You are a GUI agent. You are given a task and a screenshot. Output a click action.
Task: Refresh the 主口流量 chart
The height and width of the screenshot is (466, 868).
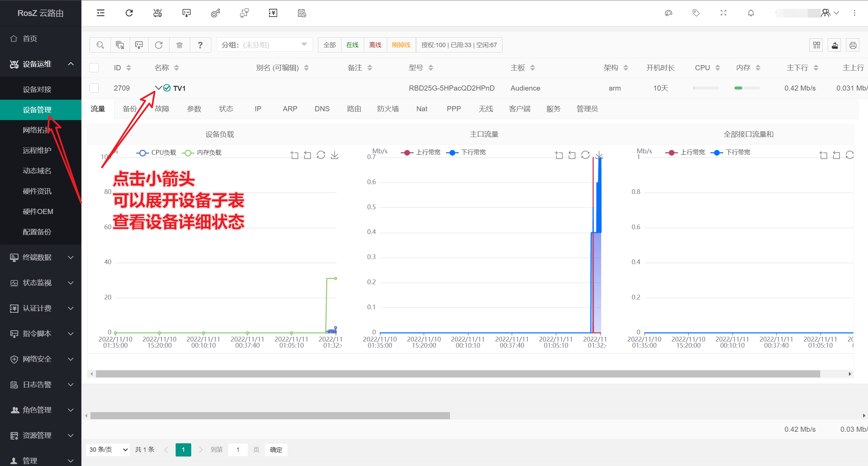pos(586,155)
